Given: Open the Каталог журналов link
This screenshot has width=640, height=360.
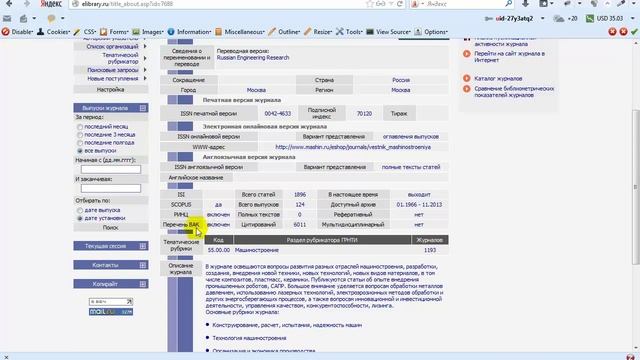Looking at the screenshot, I should 498,78.
